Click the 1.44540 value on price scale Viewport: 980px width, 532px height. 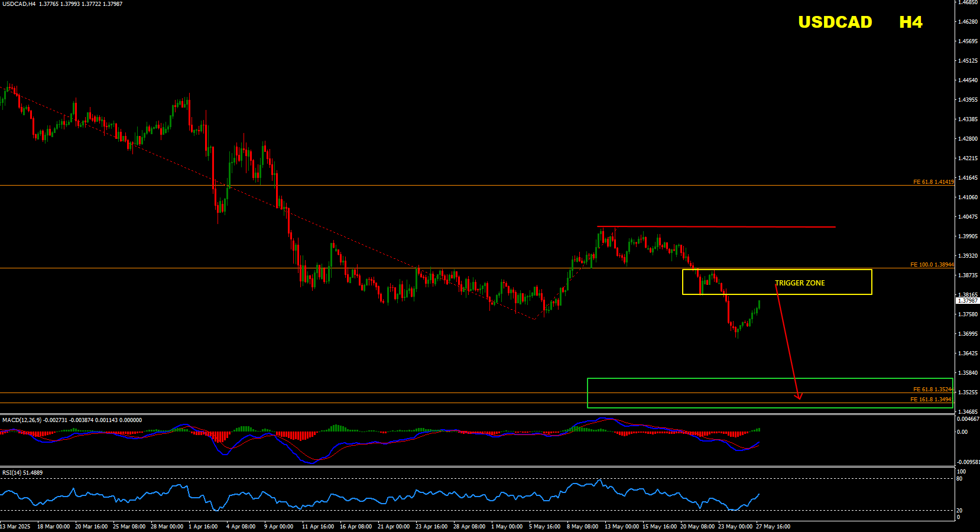(x=968, y=80)
